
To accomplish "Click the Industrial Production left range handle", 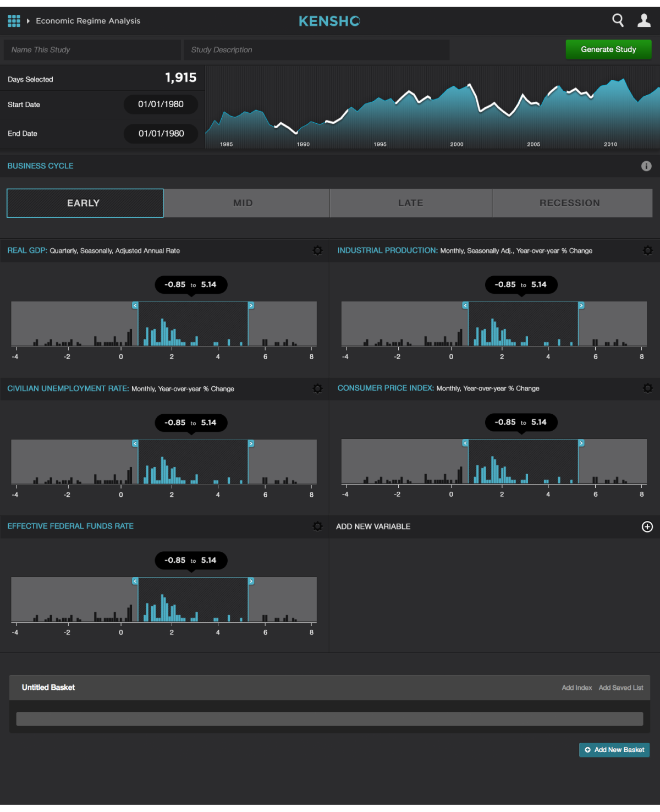I will [465, 305].
